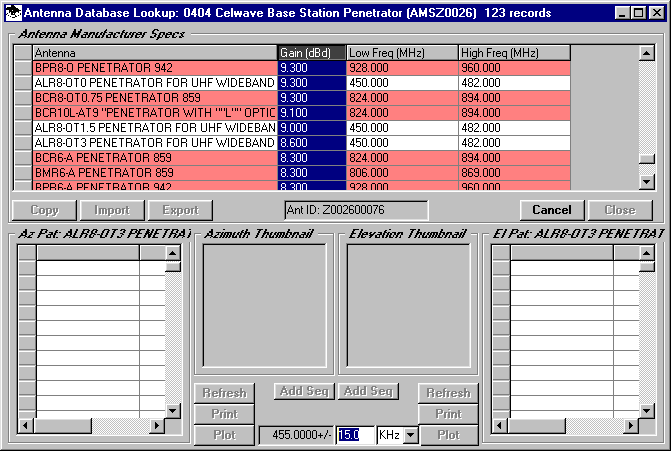The height and width of the screenshot is (451, 671).
Task: Click the 928.000 low freq cell of BPR8-0
Action: 402,68
